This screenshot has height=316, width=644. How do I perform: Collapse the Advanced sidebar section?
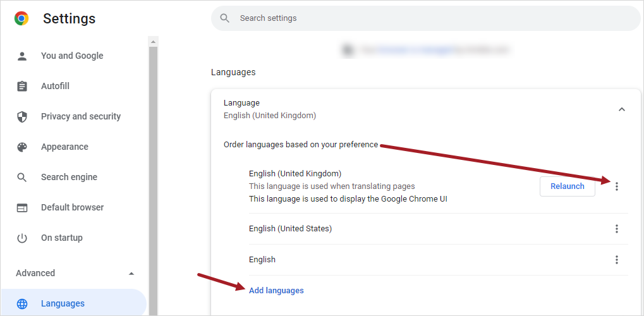[x=131, y=274]
